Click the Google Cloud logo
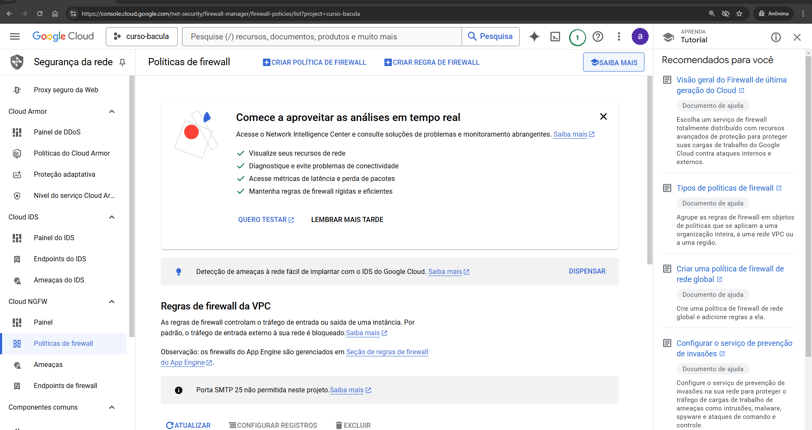Viewport: 812px width, 430px height. 63,36
